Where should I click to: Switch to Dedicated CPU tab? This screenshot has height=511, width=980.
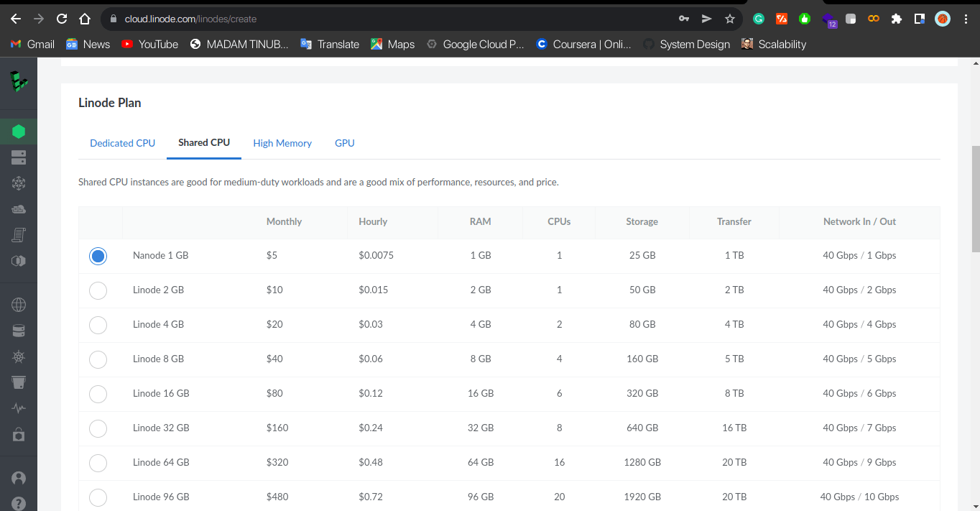coord(122,143)
